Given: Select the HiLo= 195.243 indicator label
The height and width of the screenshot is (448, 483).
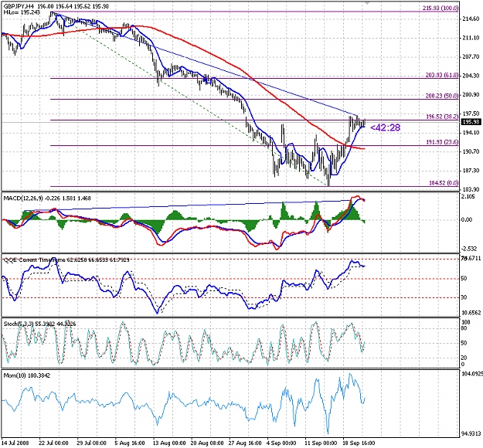Looking at the screenshot, I should click(20, 12).
